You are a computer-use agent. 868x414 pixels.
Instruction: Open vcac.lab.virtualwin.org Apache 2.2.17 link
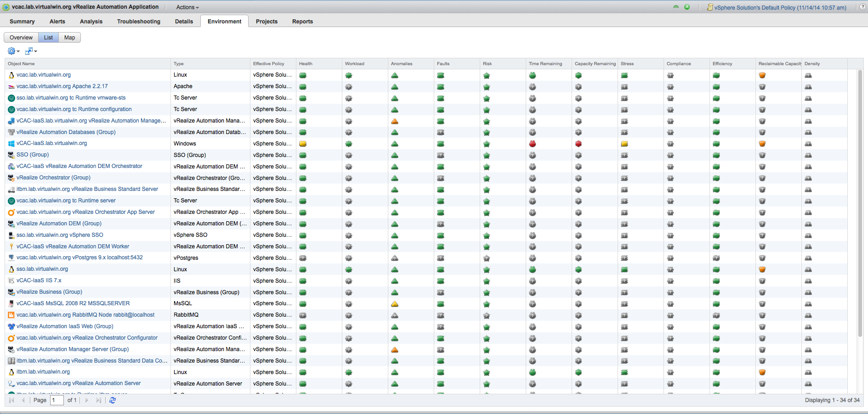click(x=62, y=86)
